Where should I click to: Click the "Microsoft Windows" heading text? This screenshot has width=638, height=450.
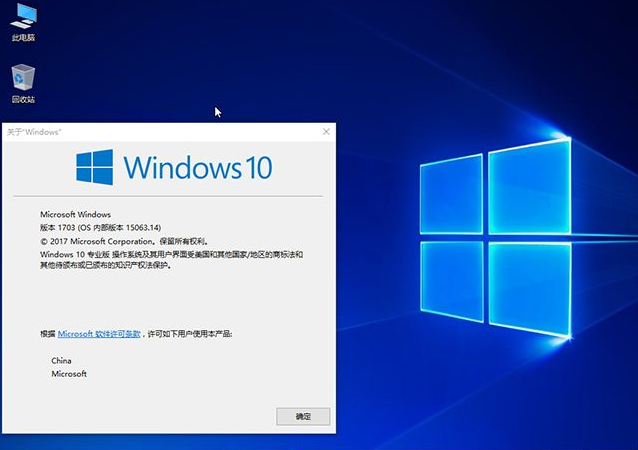[75, 214]
